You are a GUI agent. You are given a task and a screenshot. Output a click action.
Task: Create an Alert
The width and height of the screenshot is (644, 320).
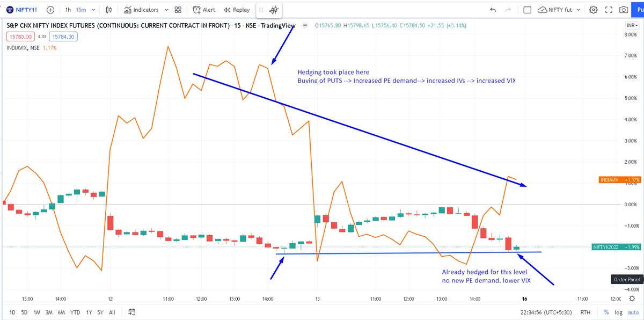pyautogui.click(x=204, y=10)
